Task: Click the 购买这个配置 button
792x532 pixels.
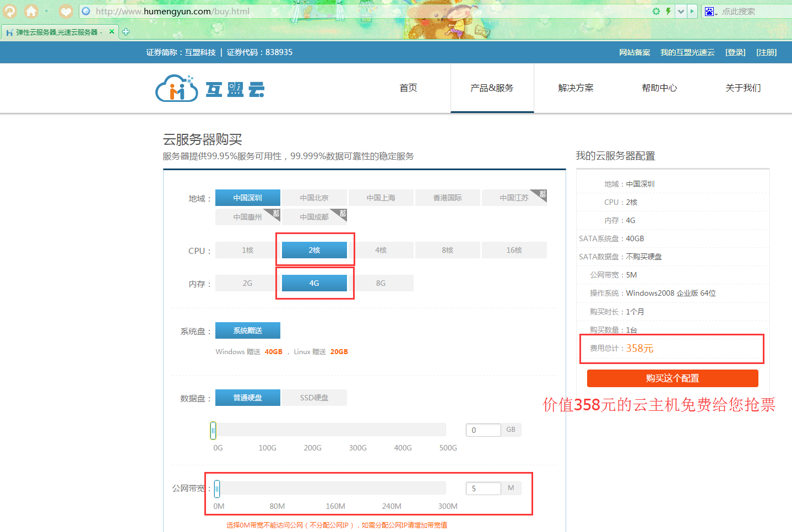Action: (672, 378)
